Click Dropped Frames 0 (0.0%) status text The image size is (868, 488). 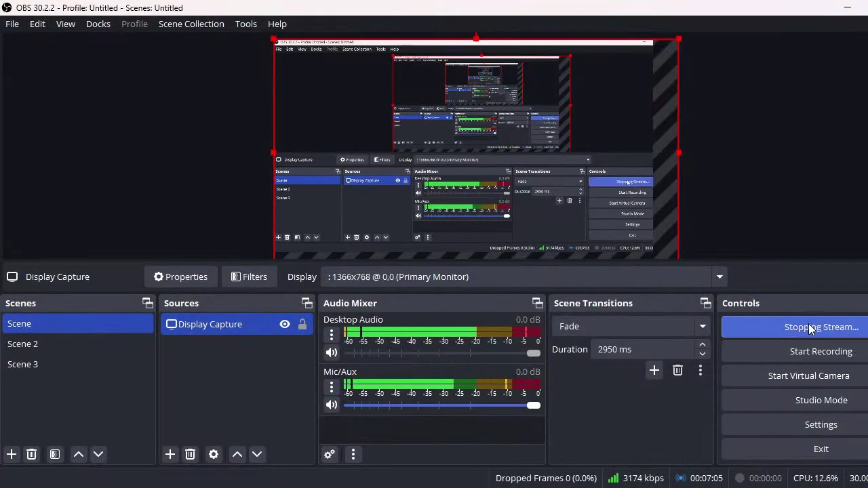[546, 478]
